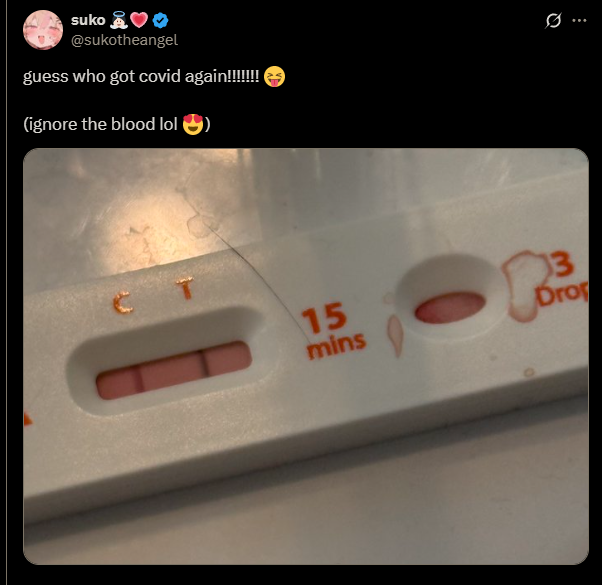The image size is (602, 585).
Task: Open the suko display name link
Action: tap(88, 20)
